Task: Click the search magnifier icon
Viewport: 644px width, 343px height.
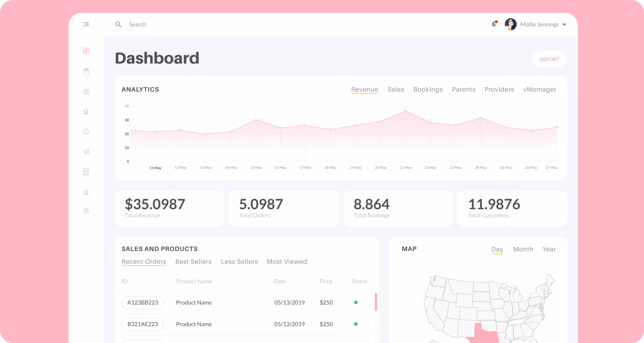Action: click(118, 24)
